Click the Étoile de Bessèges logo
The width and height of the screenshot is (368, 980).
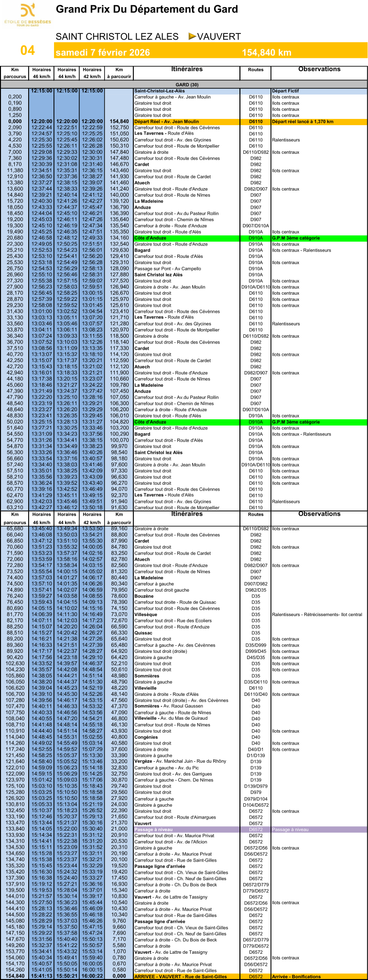pos(27,15)
